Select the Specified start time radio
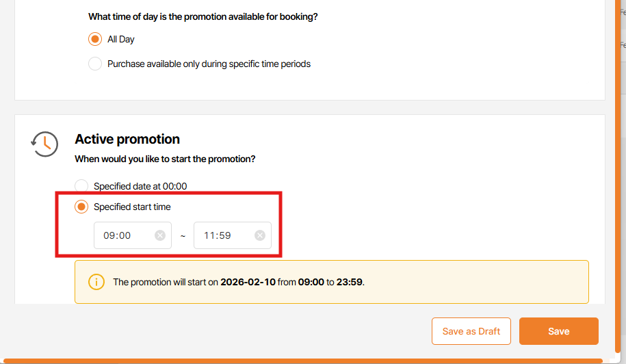Viewport: 626px width, 364px height. point(81,207)
